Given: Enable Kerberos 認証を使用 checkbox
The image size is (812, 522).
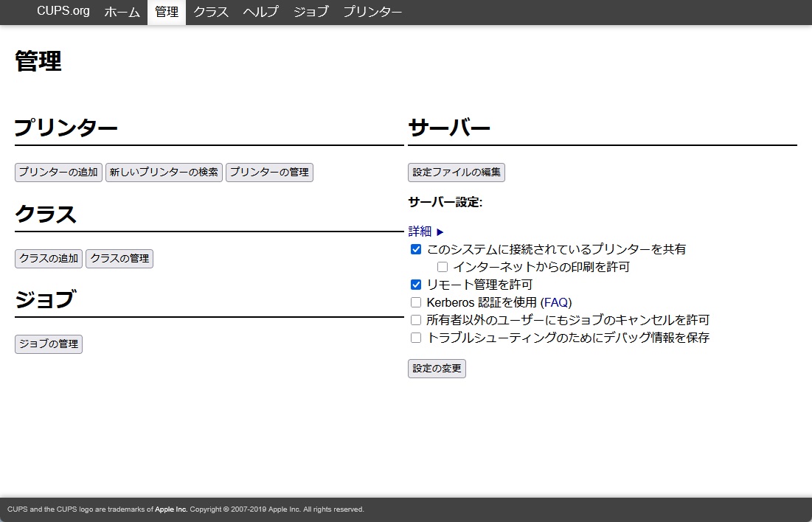Looking at the screenshot, I should pos(416,302).
